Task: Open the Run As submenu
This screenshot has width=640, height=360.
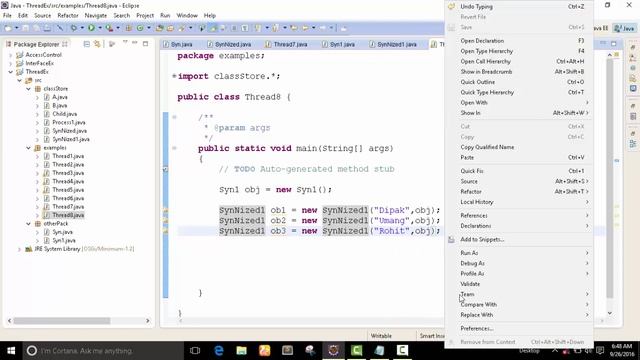Action: pyautogui.click(x=518, y=253)
